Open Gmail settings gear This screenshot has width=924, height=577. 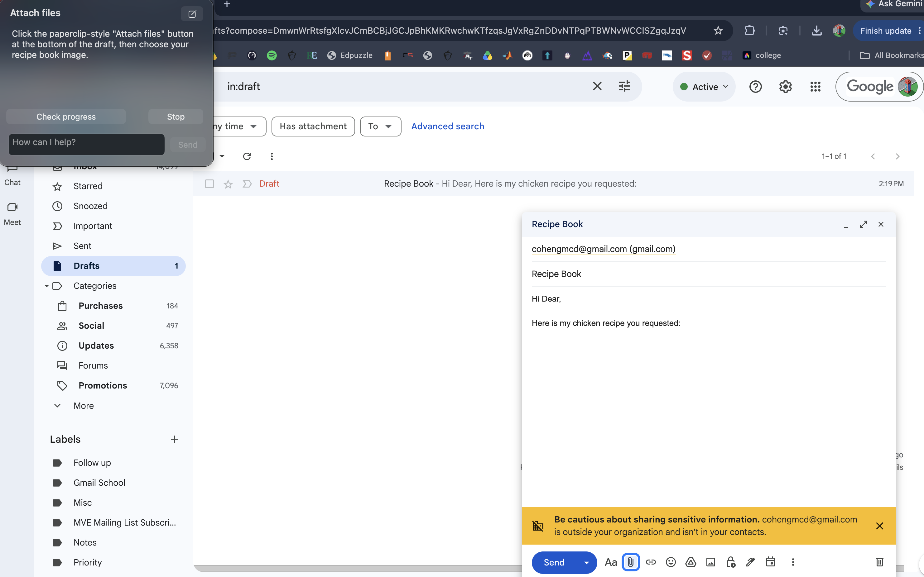pos(785,87)
